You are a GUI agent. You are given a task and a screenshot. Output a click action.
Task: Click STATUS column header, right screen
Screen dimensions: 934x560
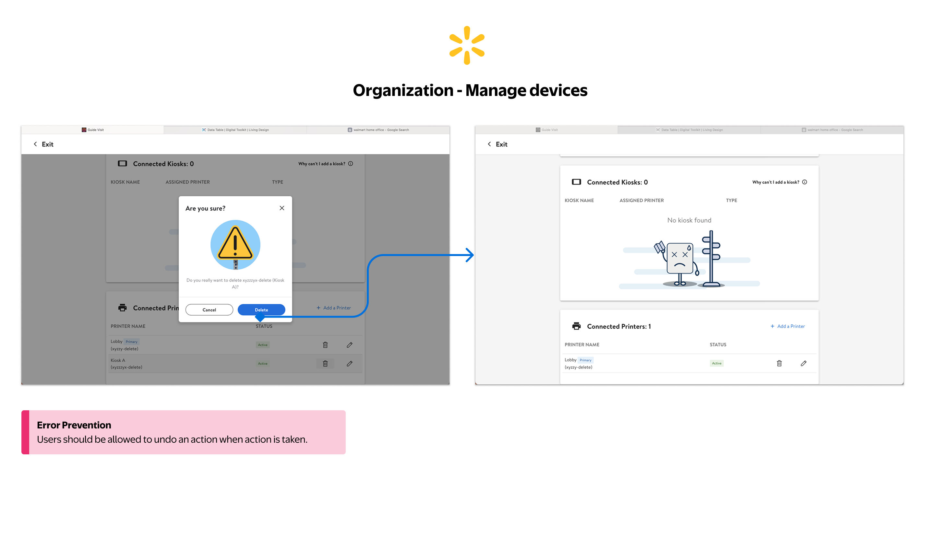(x=718, y=344)
